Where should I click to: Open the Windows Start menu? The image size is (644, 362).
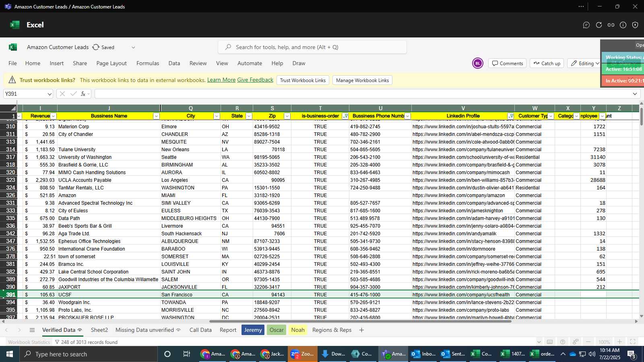coord(10,354)
